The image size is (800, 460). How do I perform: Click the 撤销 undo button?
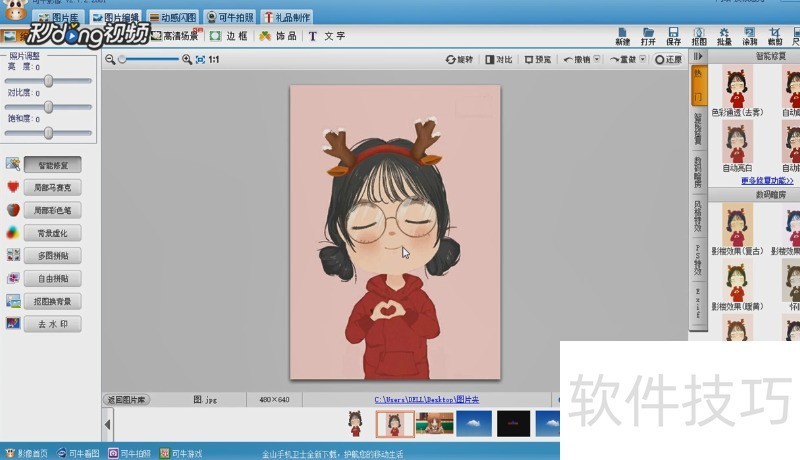click(577, 60)
